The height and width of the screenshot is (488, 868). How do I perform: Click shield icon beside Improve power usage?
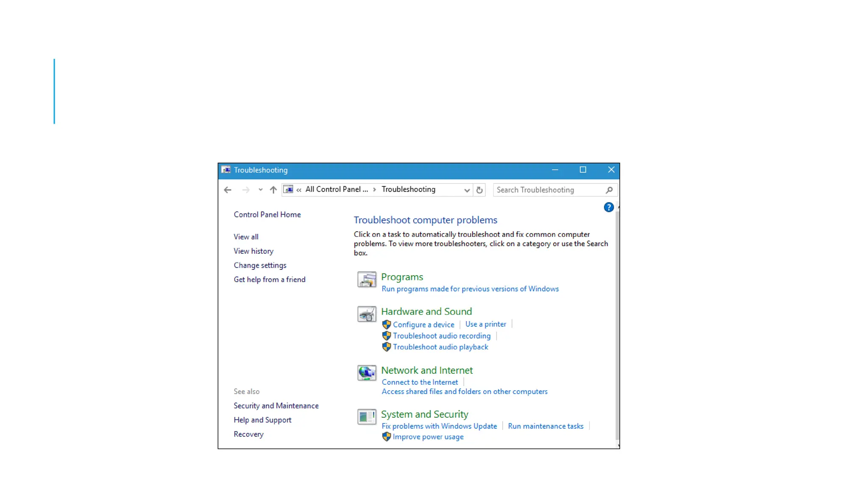coord(387,437)
